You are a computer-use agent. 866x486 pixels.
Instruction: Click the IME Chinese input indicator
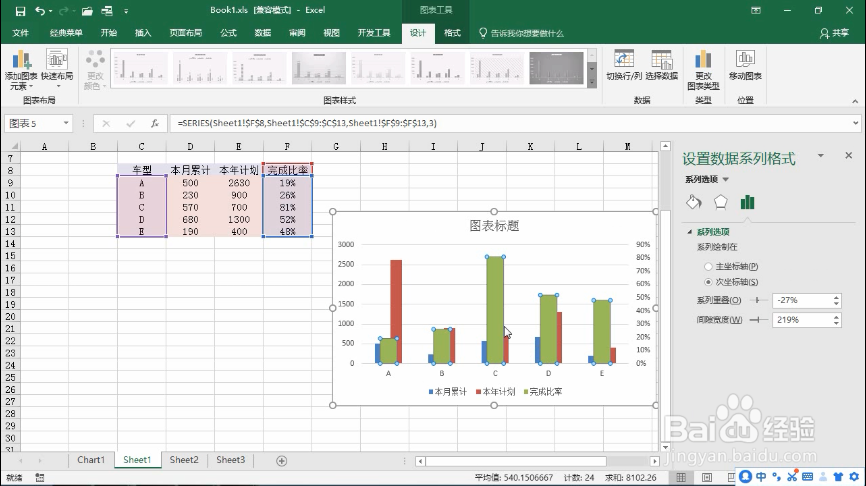click(761, 476)
